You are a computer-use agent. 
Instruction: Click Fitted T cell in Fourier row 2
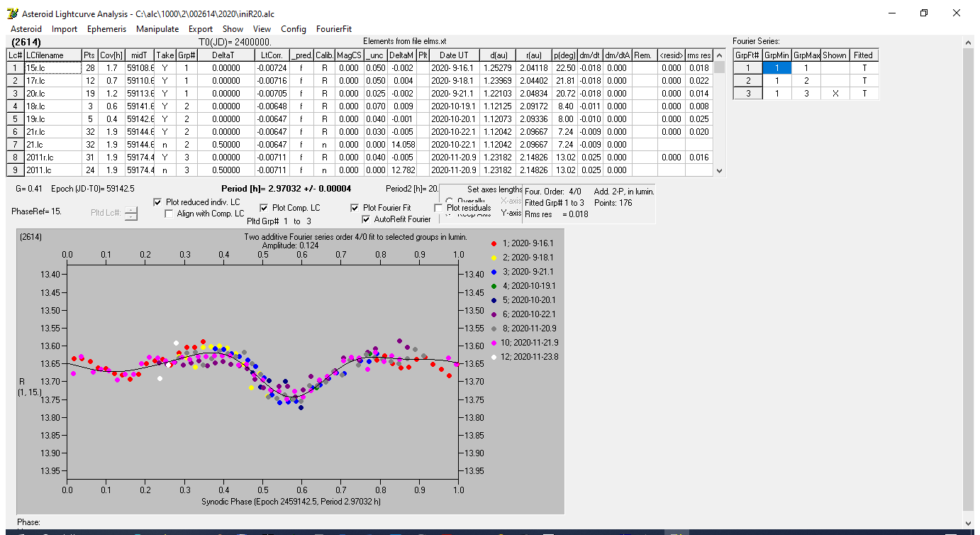(863, 81)
